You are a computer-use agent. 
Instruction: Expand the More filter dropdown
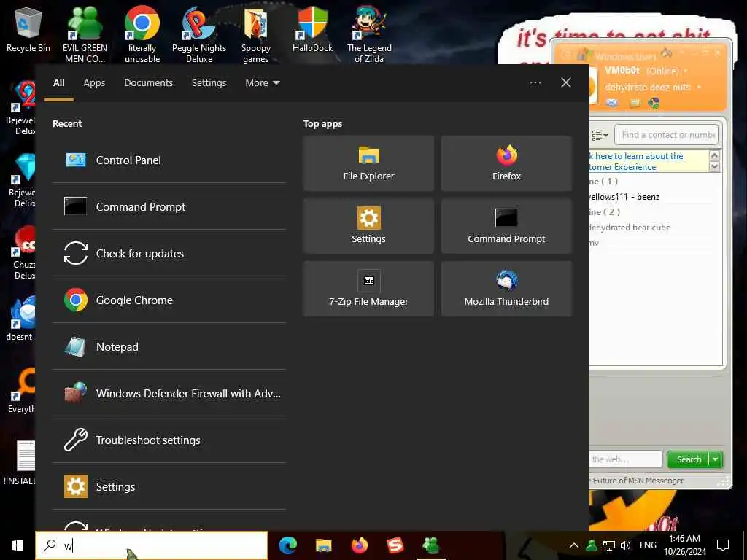click(x=262, y=83)
